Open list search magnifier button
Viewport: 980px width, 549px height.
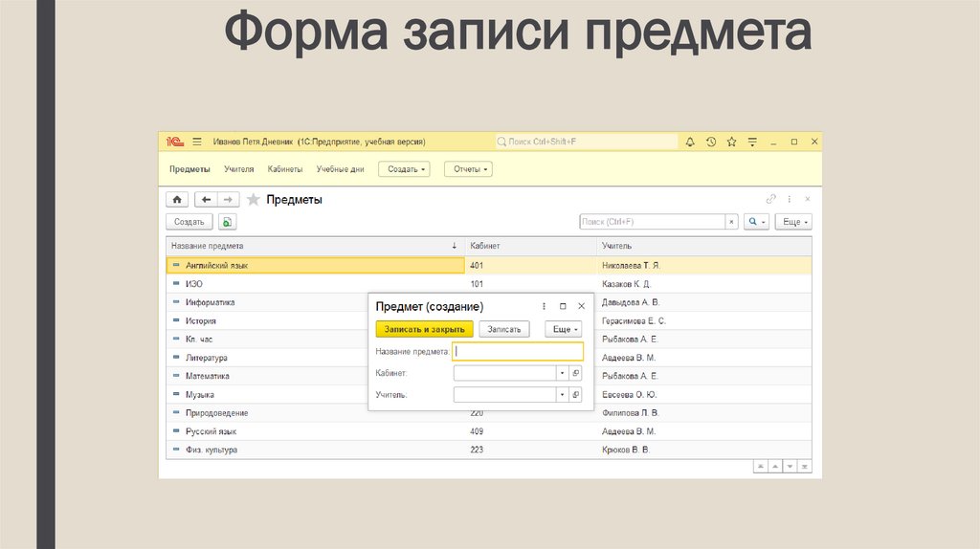pos(756,222)
